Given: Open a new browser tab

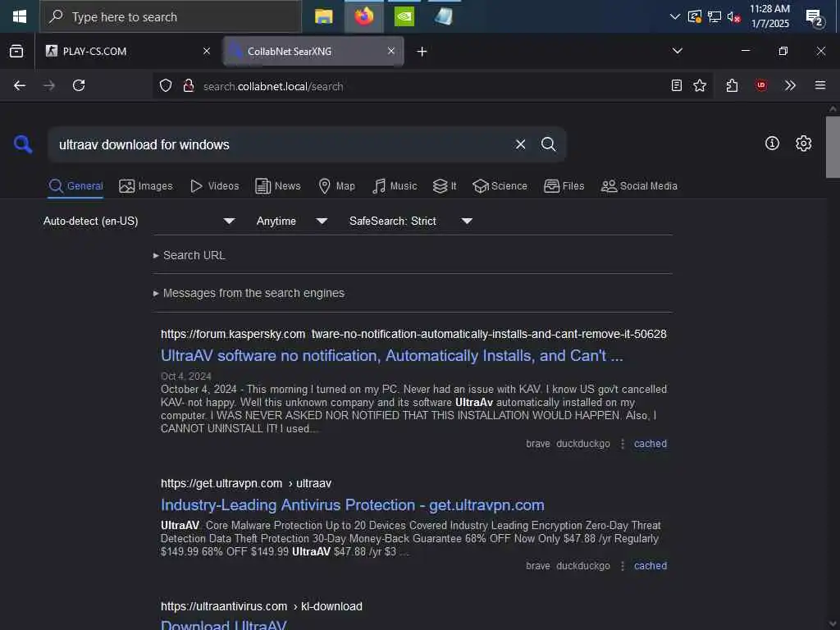Looking at the screenshot, I should [x=422, y=52].
